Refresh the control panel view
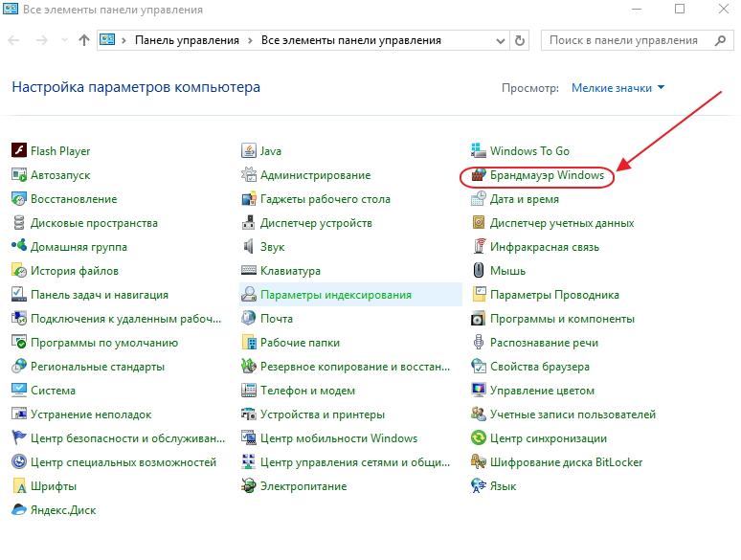The image size is (741, 560). click(520, 40)
